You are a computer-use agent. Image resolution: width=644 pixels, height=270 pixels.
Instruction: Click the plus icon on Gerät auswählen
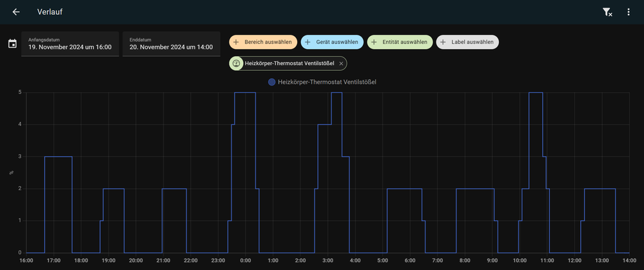pyautogui.click(x=307, y=42)
